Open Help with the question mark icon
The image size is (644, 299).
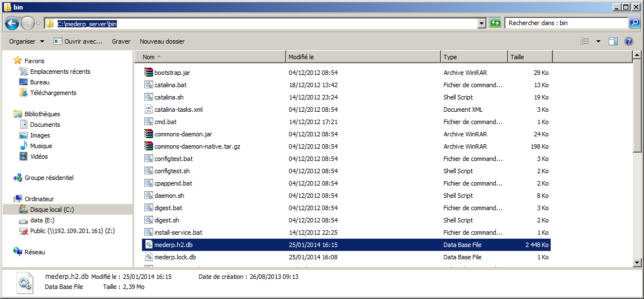628,41
